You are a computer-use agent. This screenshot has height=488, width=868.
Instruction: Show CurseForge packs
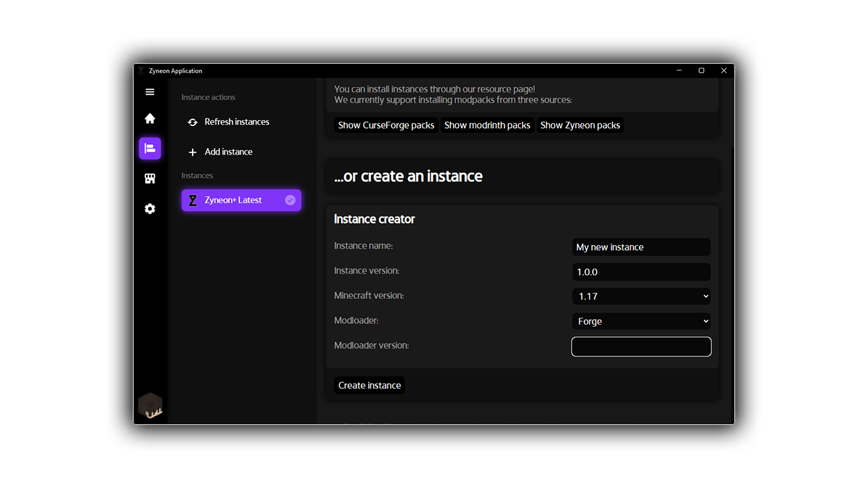tap(386, 125)
